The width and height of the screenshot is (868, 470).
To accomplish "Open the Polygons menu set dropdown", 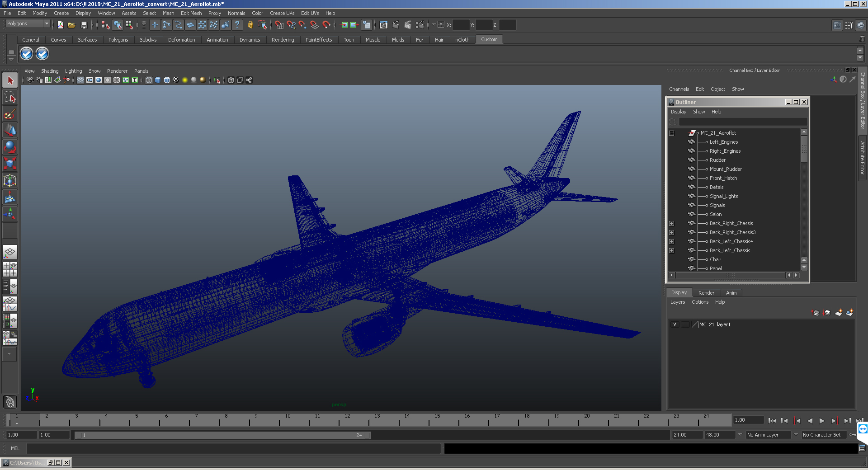I will coord(28,23).
